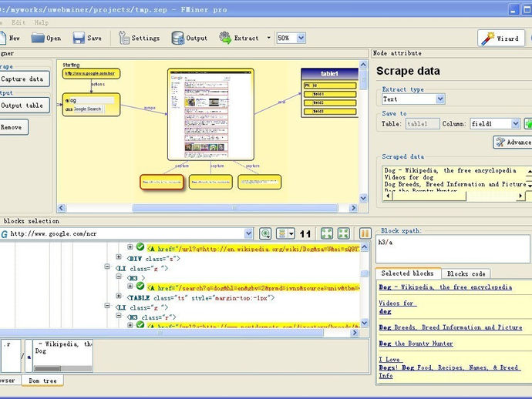The width and height of the screenshot is (532, 399).
Task: Open the Help menu
Action: 42,22
